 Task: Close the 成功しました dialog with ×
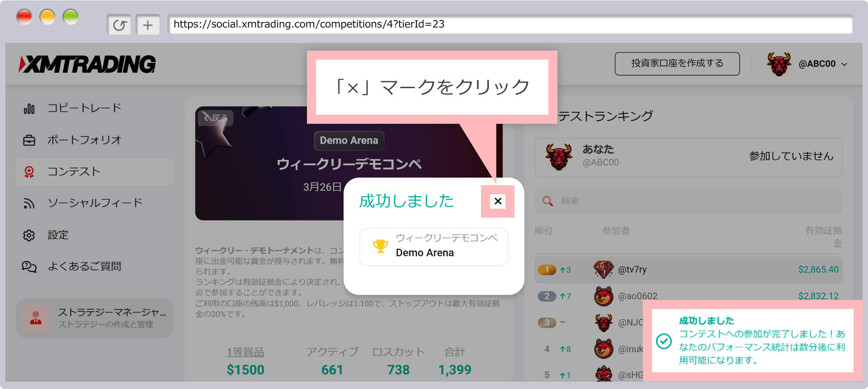pos(498,201)
